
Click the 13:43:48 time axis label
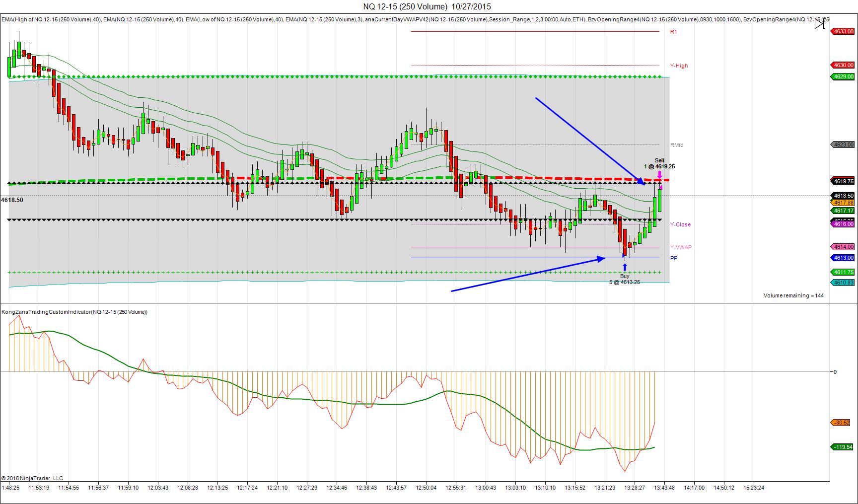coord(664,488)
